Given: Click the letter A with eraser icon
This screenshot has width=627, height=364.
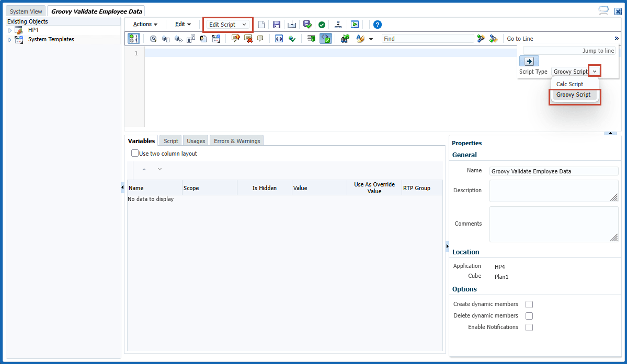Looking at the screenshot, I should [360, 39].
